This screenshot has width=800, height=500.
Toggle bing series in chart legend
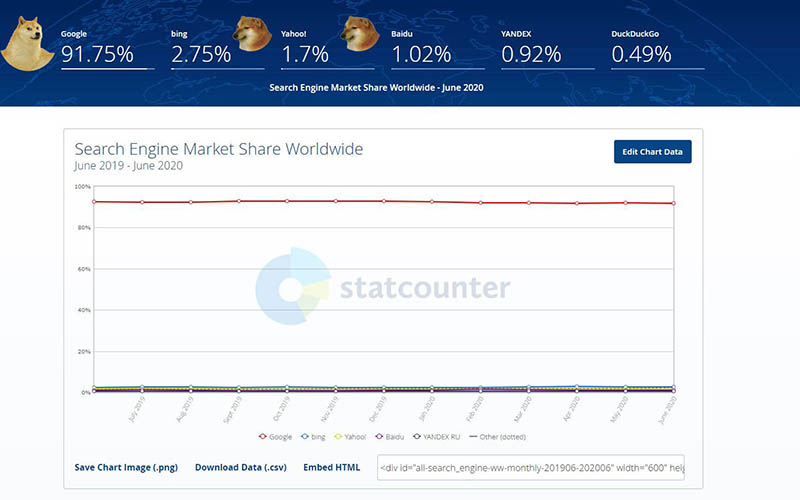(313, 437)
